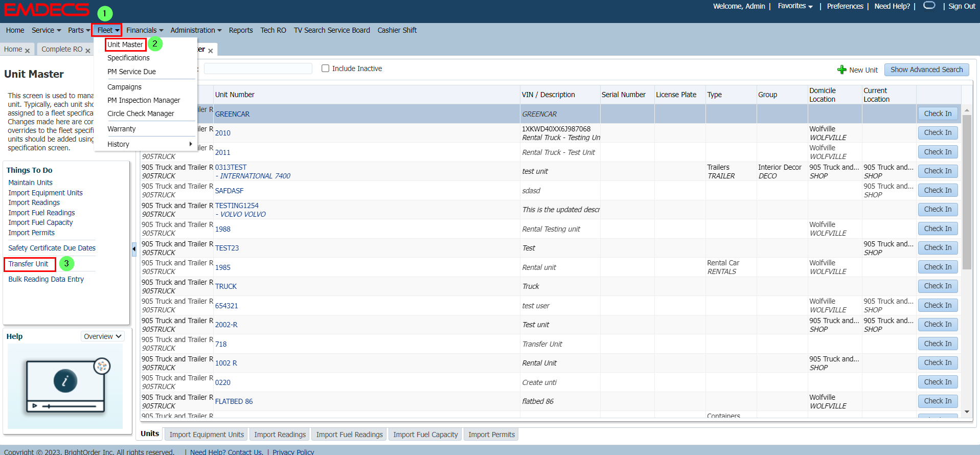Sort by VIN / Description column header
980x455 pixels.
click(x=548, y=95)
